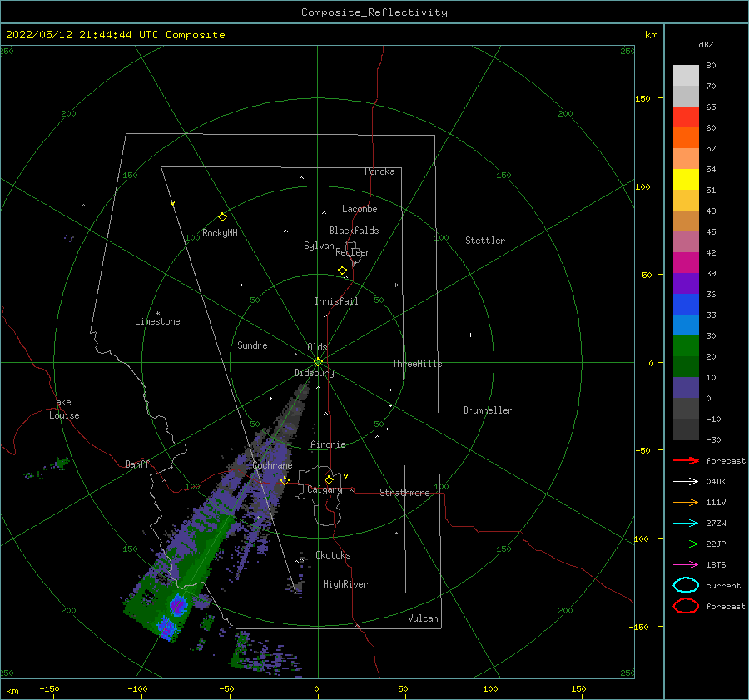Click the Airdrie label
The image size is (749, 700).
click(328, 444)
